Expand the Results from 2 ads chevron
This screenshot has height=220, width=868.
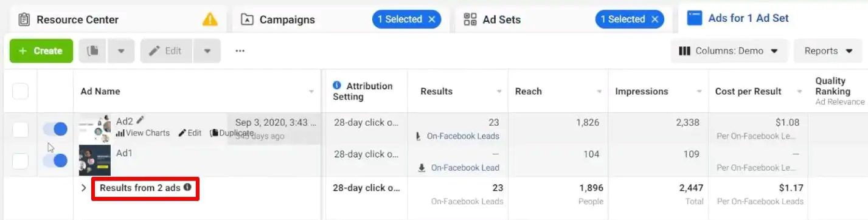[84, 188]
